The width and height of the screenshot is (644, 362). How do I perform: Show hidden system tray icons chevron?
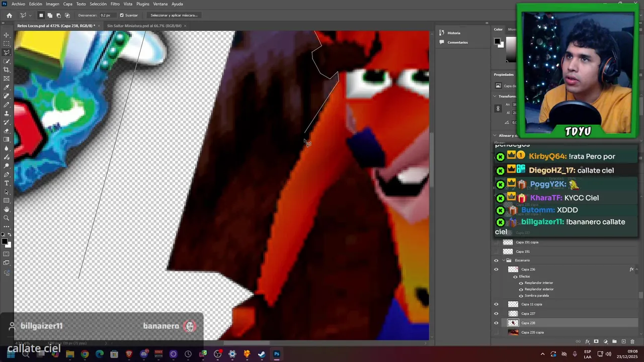tap(542, 354)
